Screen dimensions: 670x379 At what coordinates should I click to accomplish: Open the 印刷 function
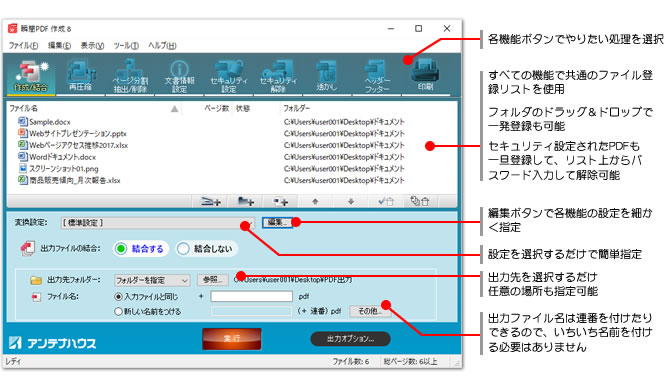pos(426,76)
